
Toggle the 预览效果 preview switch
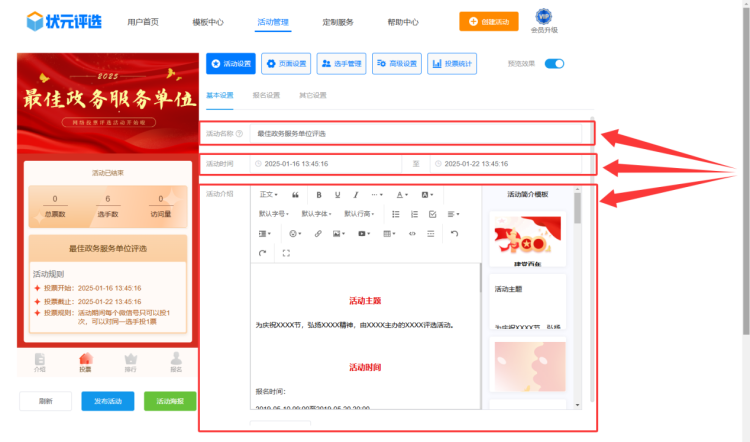553,64
